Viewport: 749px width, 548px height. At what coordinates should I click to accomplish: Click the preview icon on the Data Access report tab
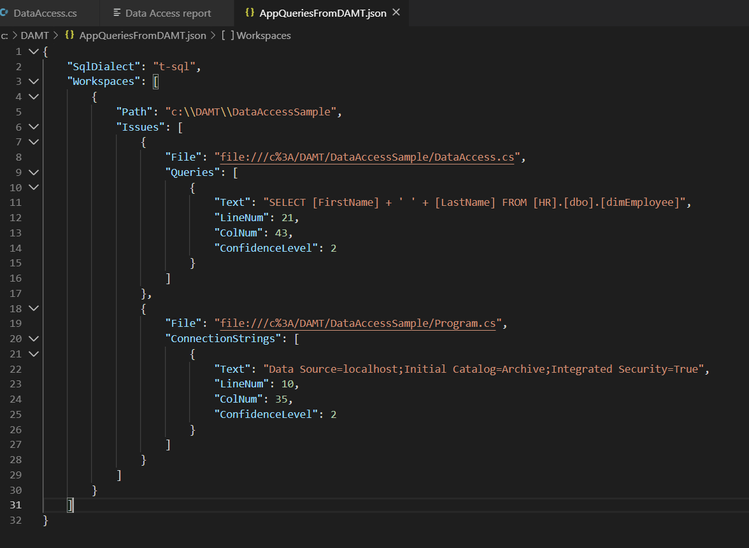tap(116, 13)
